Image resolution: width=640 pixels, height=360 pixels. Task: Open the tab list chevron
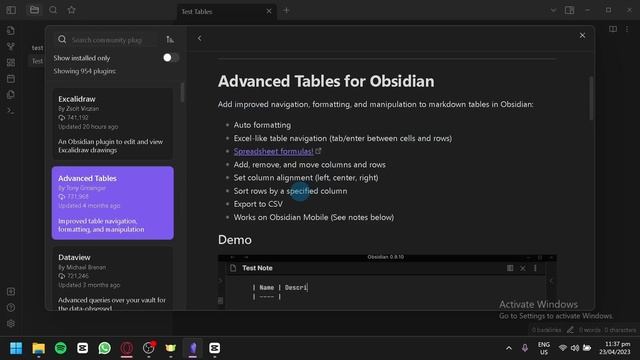[553, 10]
